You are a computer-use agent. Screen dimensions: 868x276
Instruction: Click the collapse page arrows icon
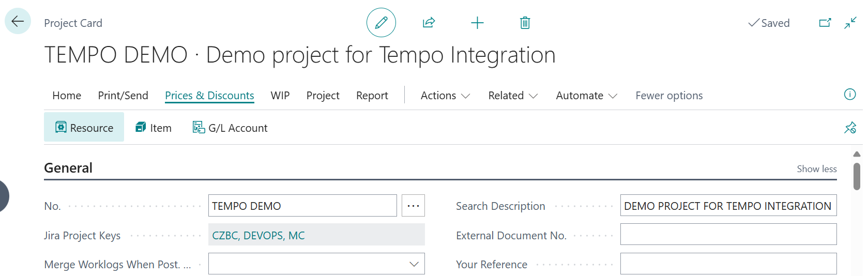pyautogui.click(x=850, y=23)
